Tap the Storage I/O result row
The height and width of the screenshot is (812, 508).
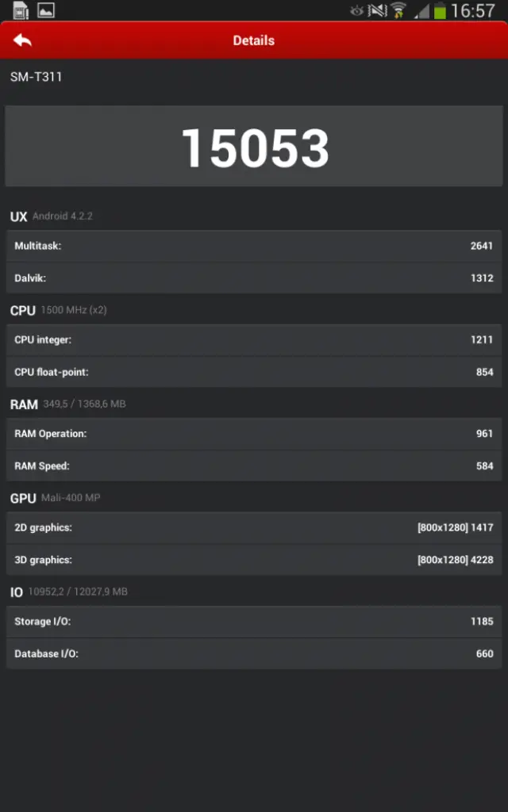(254, 622)
